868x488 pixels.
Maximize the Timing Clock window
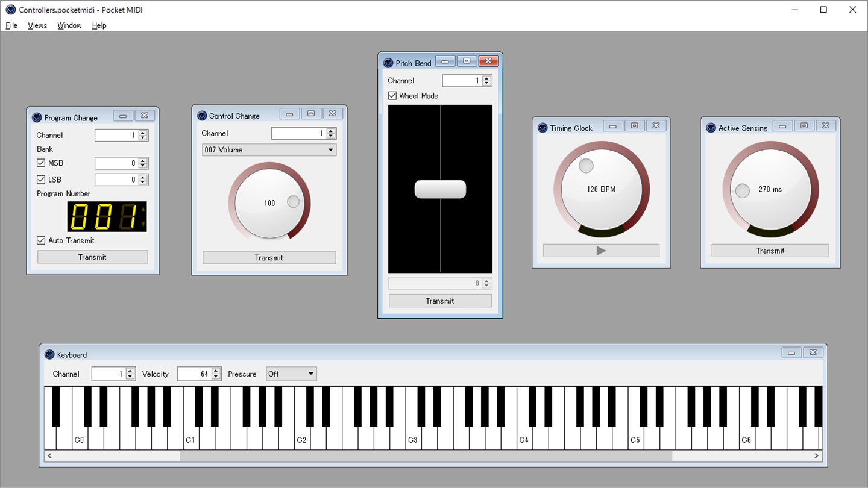click(634, 126)
